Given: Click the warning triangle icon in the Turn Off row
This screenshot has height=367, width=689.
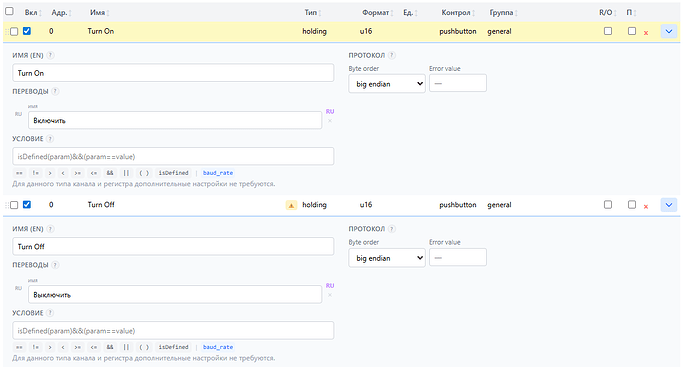Looking at the screenshot, I should [291, 205].
